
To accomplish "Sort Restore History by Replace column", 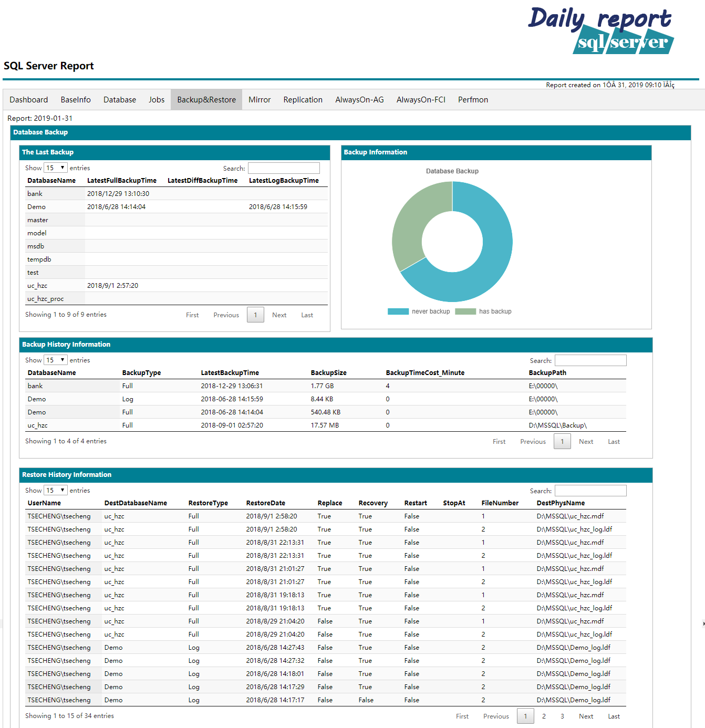I will click(x=330, y=503).
